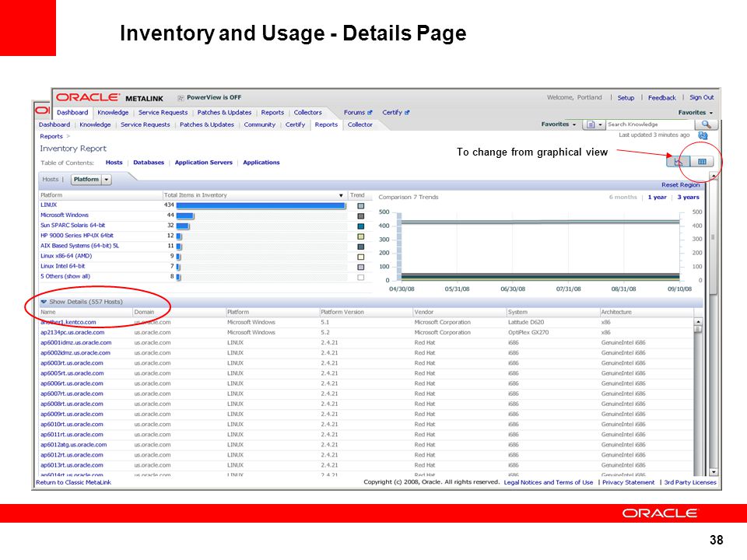Open the Community tab
Image resolution: width=747 pixels, height=560 pixels.
pyautogui.click(x=260, y=124)
